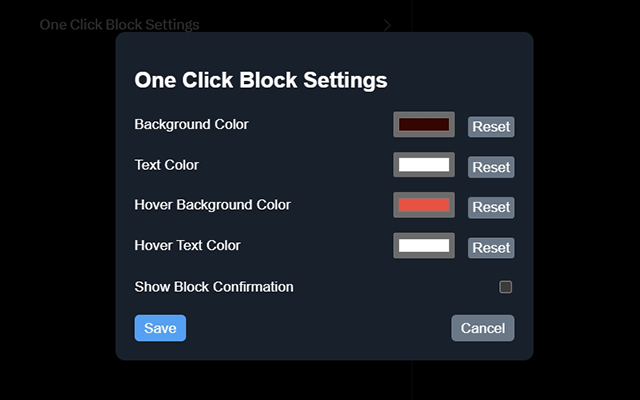This screenshot has height=400, width=640.
Task: Open the Hover Background Color red swatch
Action: 424,205
